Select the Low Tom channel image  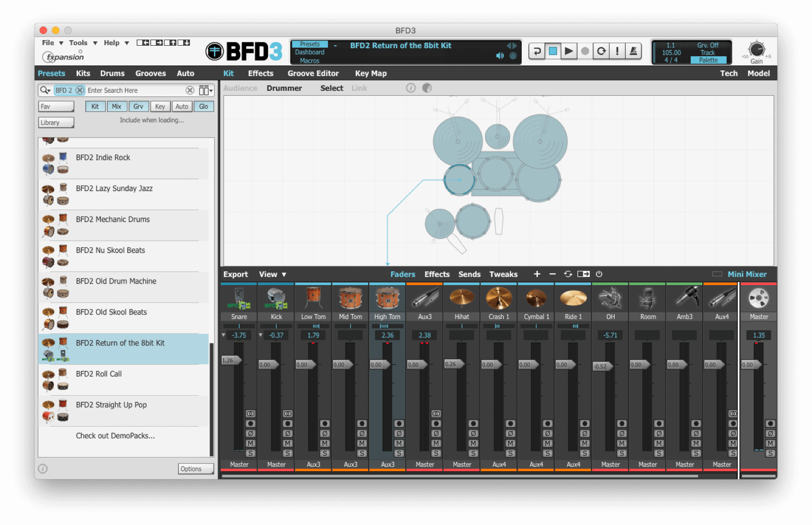click(313, 298)
